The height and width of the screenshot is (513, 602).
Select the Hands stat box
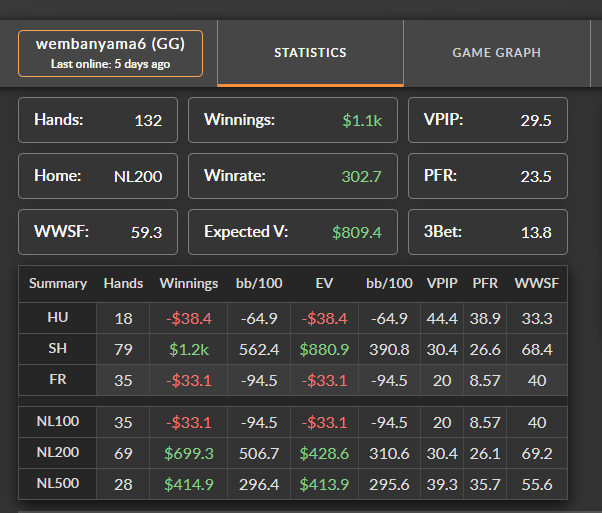point(98,120)
